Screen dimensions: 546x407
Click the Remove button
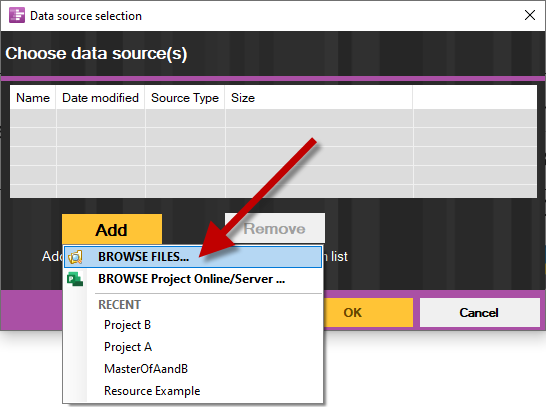pos(275,228)
